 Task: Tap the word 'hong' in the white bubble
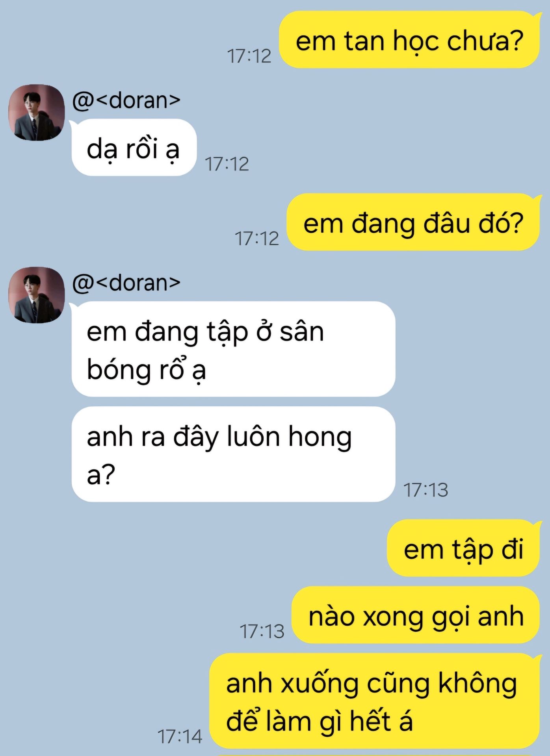(x=320, y=437)
